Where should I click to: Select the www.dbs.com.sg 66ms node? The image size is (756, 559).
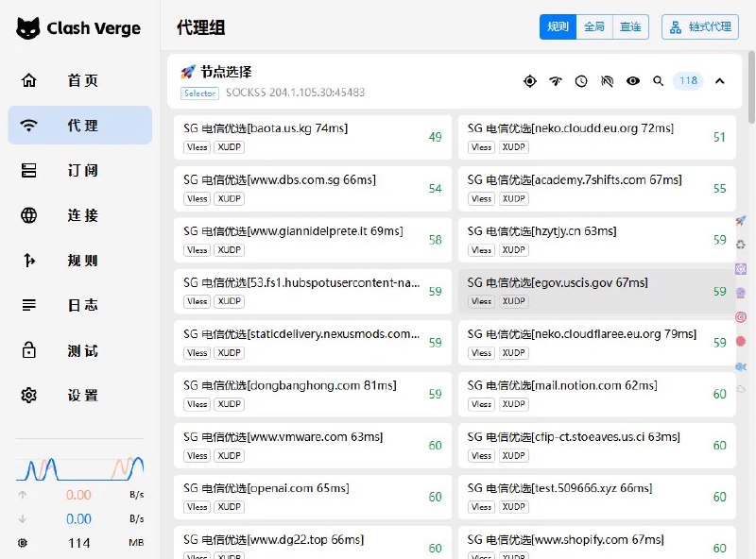[x=313, y=189]
